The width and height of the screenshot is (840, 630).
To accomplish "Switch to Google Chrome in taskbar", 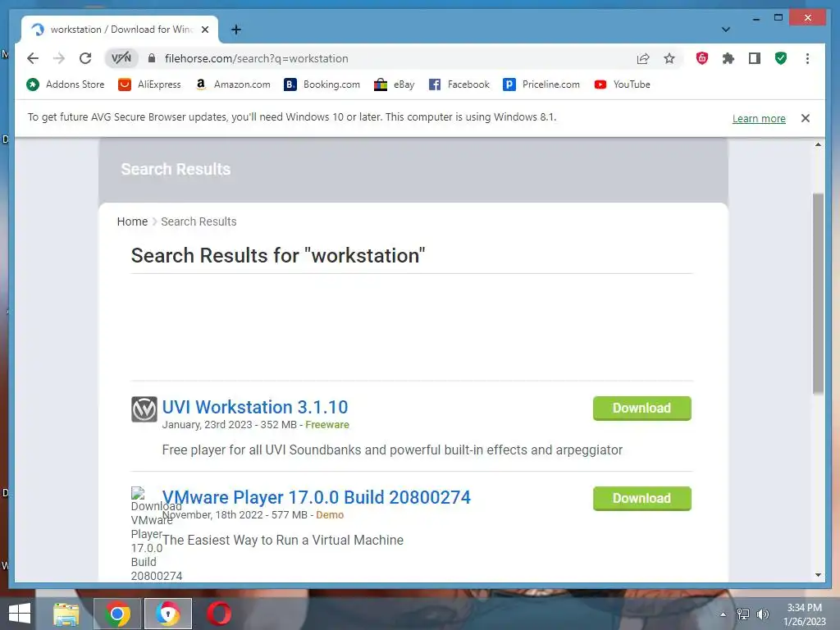I will 117,614.
